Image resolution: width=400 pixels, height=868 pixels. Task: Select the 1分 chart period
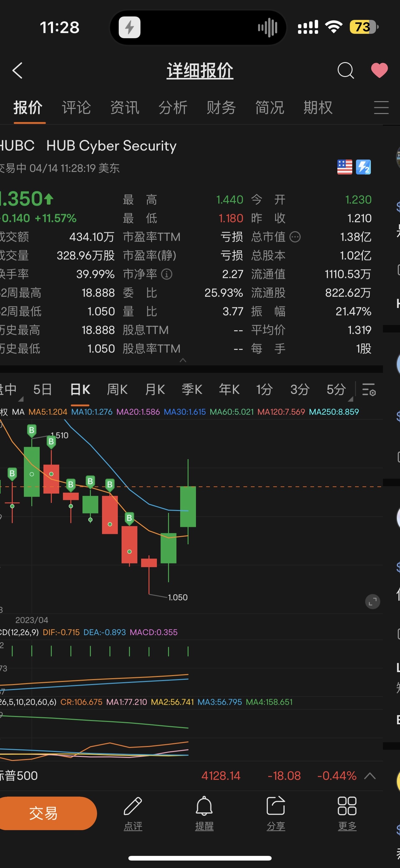click(264, 390)
